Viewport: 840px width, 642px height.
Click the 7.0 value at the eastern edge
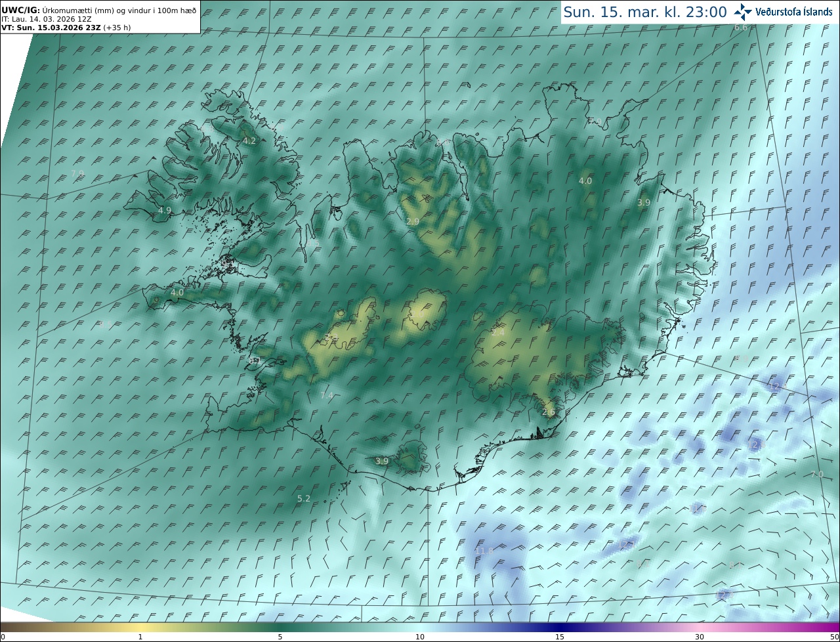coord(816,474)
